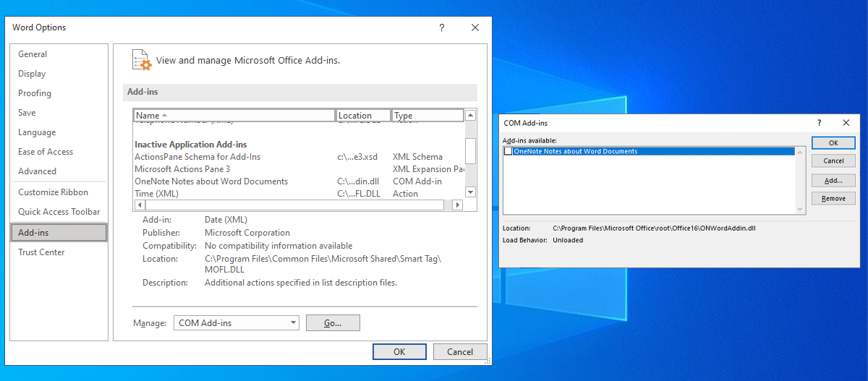Click ONWordAddin.dll location path text
868x381 pixels.
click(654, 228)
